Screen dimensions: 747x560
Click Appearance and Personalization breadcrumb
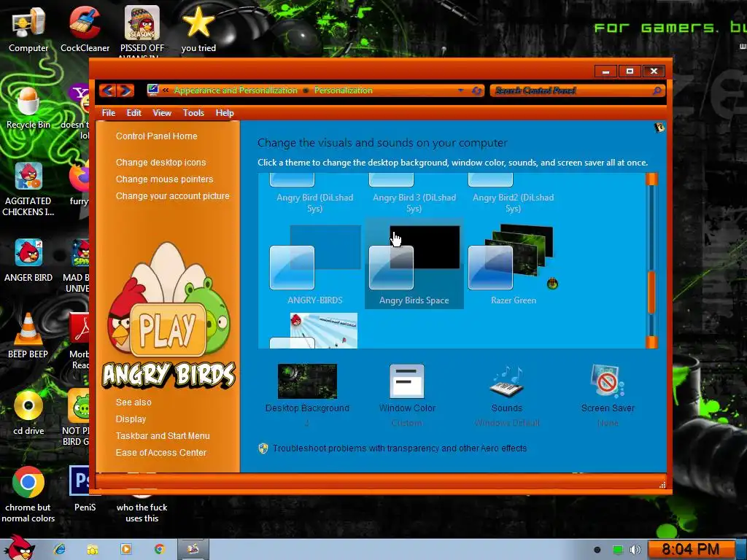pyautogui.click(x=236, y=90)
